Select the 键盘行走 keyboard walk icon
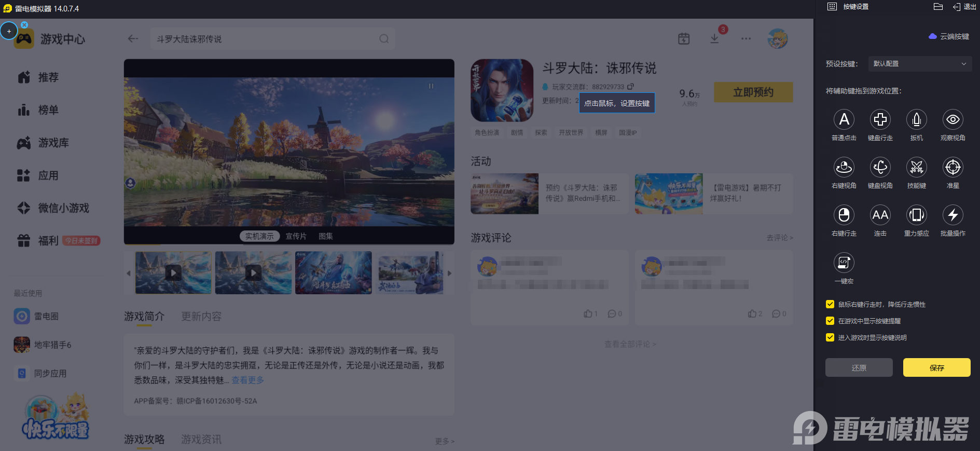Screen dimensions: 980x451 (x=880, y=119)
